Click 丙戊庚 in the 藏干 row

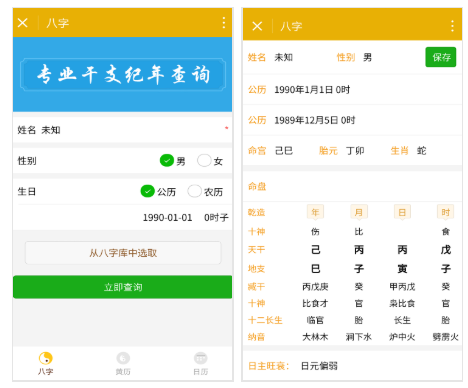(315, 287)
